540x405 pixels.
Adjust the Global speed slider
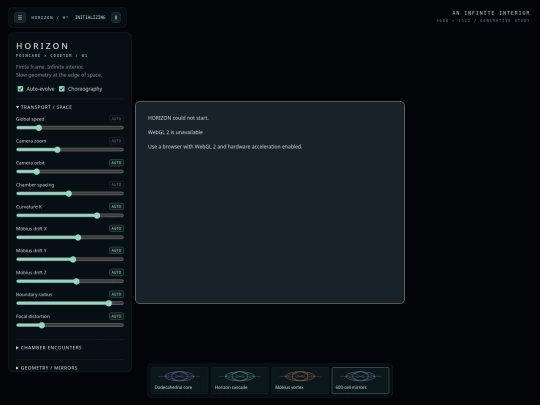[x=70, y=128]
